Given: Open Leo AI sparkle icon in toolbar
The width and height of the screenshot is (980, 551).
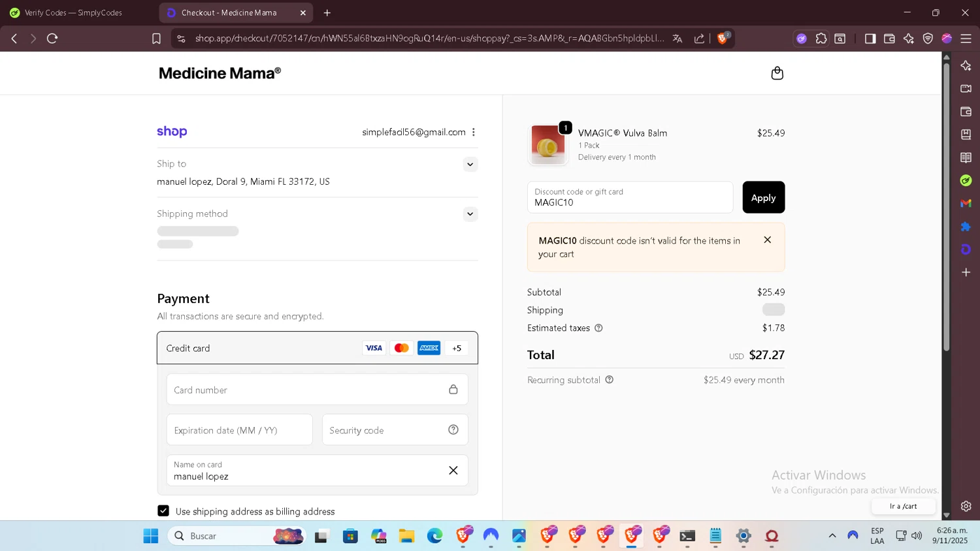Looking at the screenshot, I should coord(909,39).
